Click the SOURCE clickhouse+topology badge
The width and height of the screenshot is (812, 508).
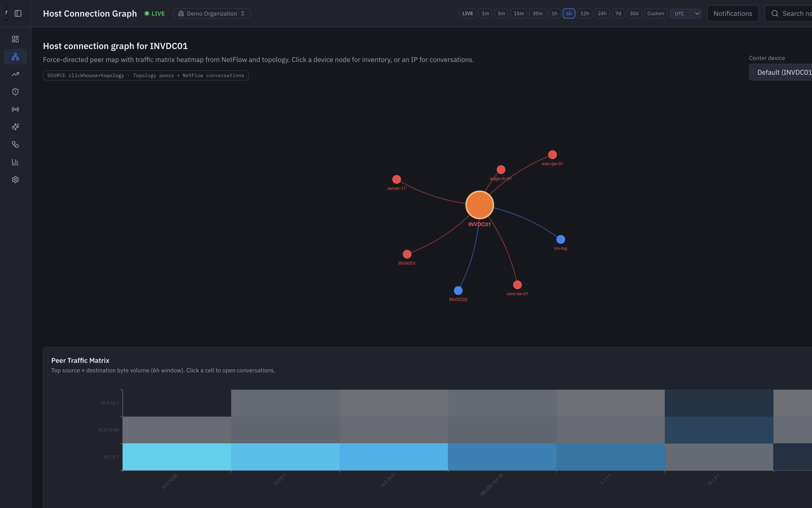(145, 75)
